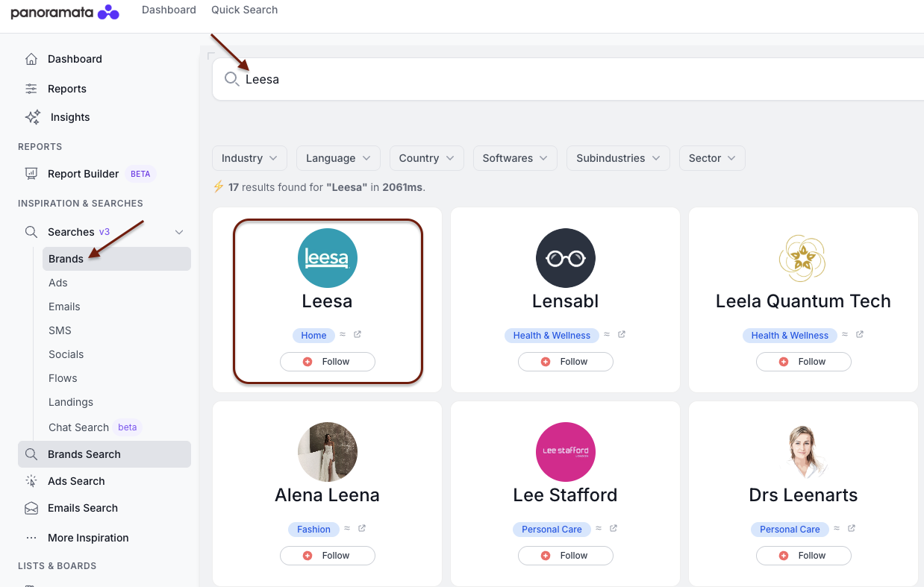Open the Country filter dropdown
Image resolution: width=924 pixels, height=587 pixels.
click(x=427, y=158)
